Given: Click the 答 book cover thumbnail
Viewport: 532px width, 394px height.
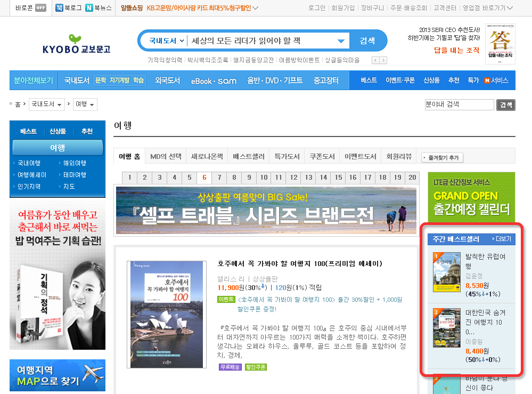Looking at the screenshot, I should pyautogui.click(x=500, y=44).
